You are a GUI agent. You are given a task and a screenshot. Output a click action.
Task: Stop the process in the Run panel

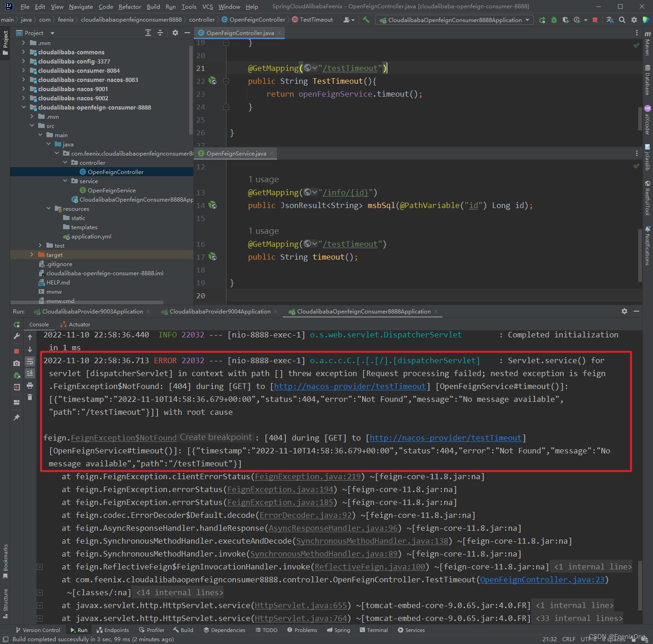tap(17, 351)
